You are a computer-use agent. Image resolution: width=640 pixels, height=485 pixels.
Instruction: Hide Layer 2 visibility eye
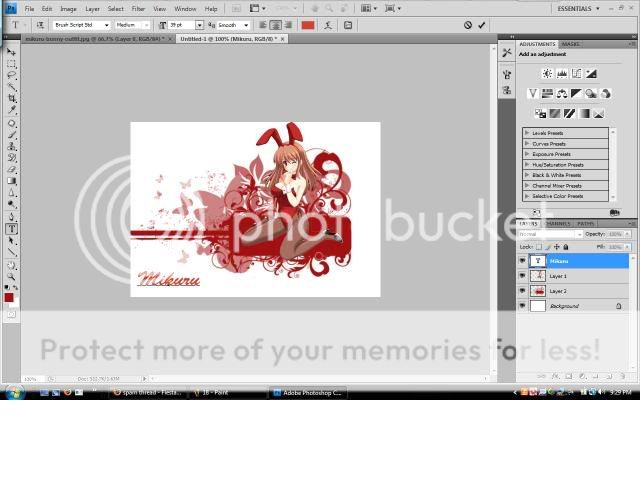(522, 291)
